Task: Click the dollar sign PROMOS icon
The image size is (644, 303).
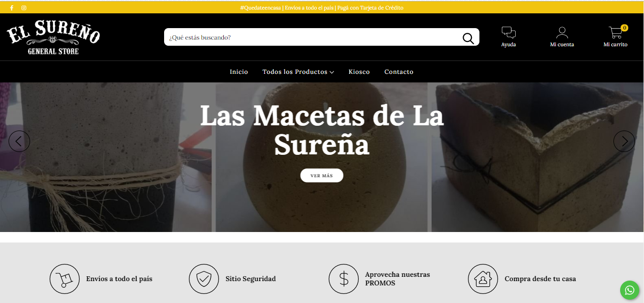Action: pyautogui.click(x=343, y=279)
